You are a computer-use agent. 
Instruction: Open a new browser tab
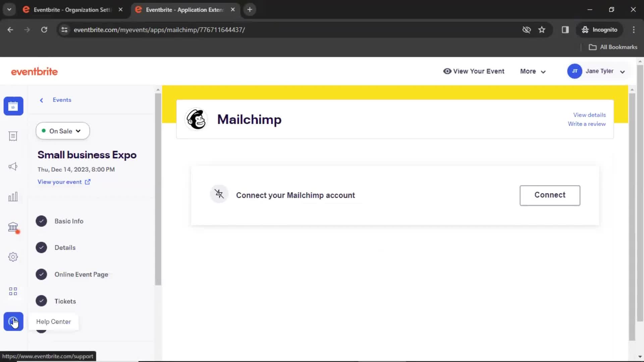[x=250, y=10]
